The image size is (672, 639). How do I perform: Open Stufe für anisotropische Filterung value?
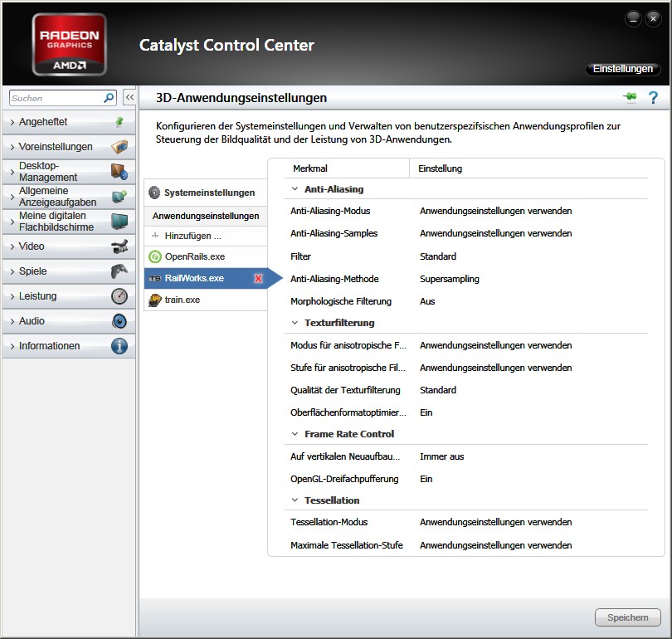(x=496, y=368)
